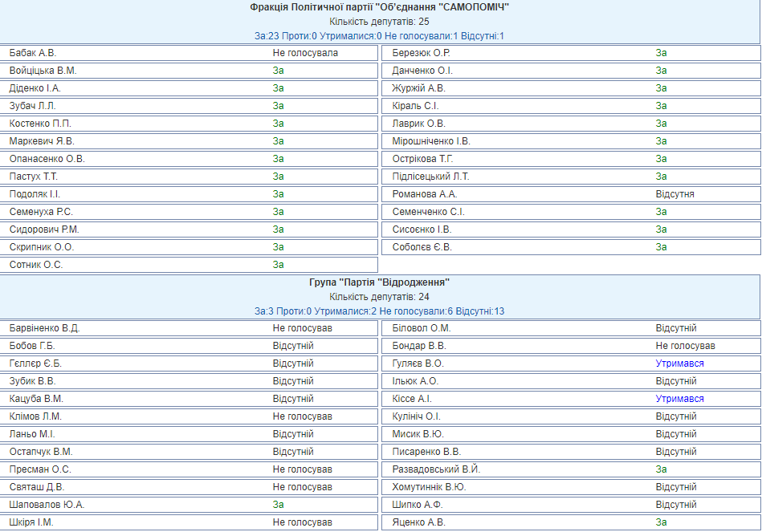The height and width of the screenshot is (532, 762).
Task: Click Відродження vote summary line За:3
Action: pos(380,311)
